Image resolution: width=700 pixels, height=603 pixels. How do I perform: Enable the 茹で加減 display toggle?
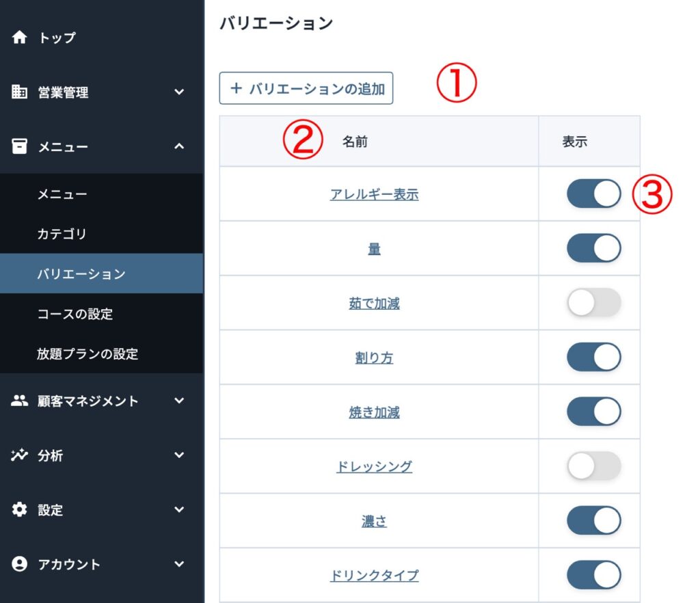click(x=593, y=303)
